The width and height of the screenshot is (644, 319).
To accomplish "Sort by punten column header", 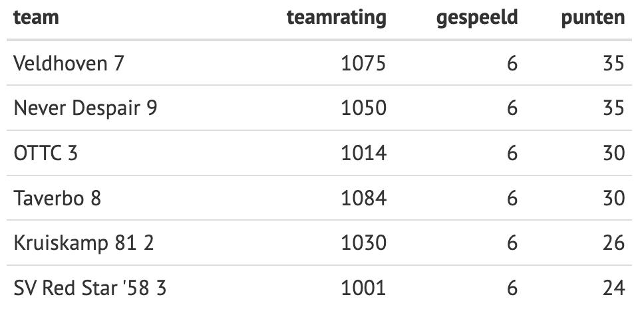I will (593, 19).
